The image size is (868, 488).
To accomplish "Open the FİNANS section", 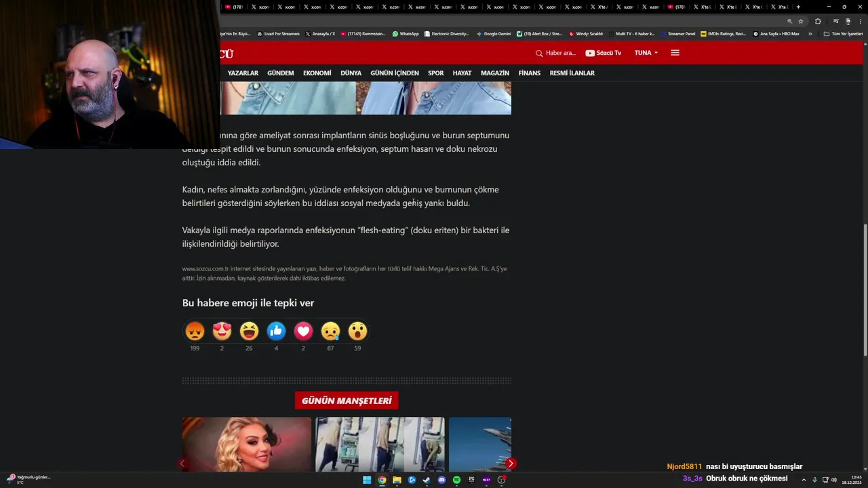I will (x=530, y=73).
